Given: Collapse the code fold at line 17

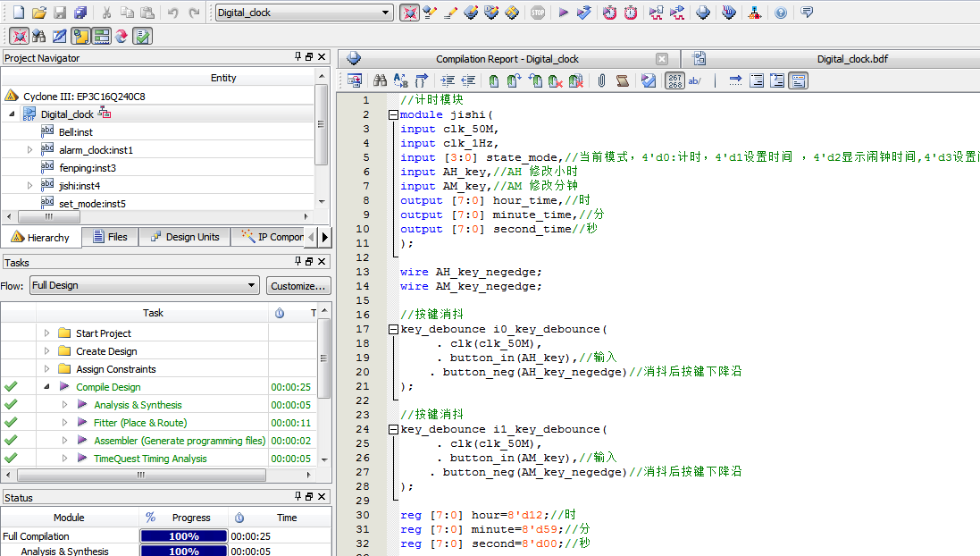Looking at the screenshot, I should pyautogui.click(x=393, y=330).
